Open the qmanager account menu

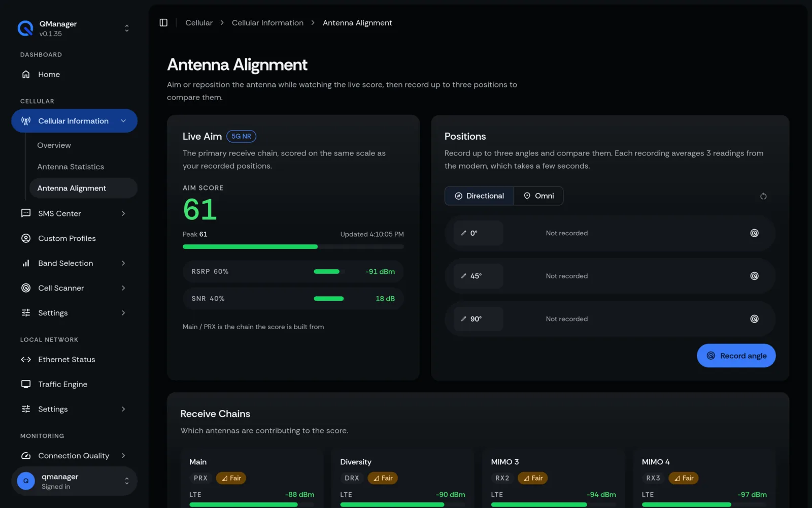74,481
